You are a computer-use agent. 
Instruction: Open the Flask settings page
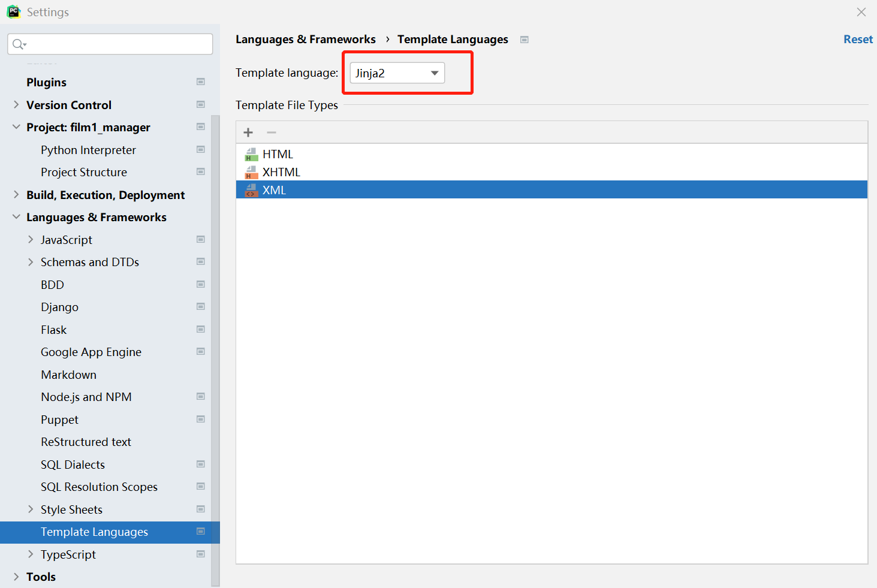tap(53, 330)
